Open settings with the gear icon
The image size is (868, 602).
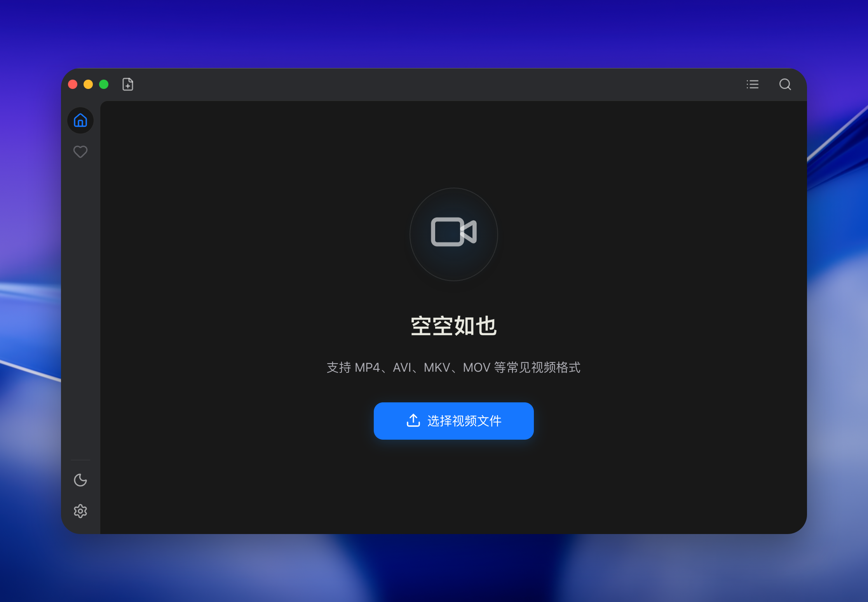tap(80, 511)
